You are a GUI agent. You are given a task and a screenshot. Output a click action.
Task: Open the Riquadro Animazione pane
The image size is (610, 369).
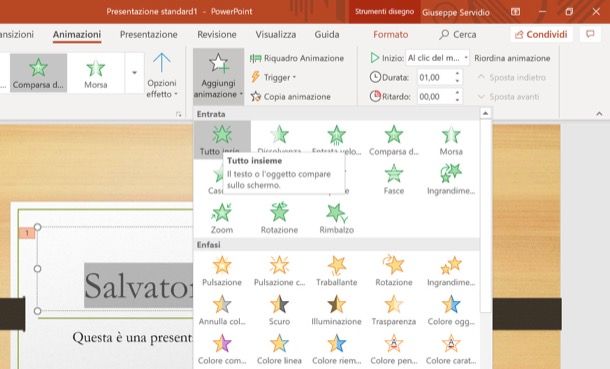click(297, 58)
